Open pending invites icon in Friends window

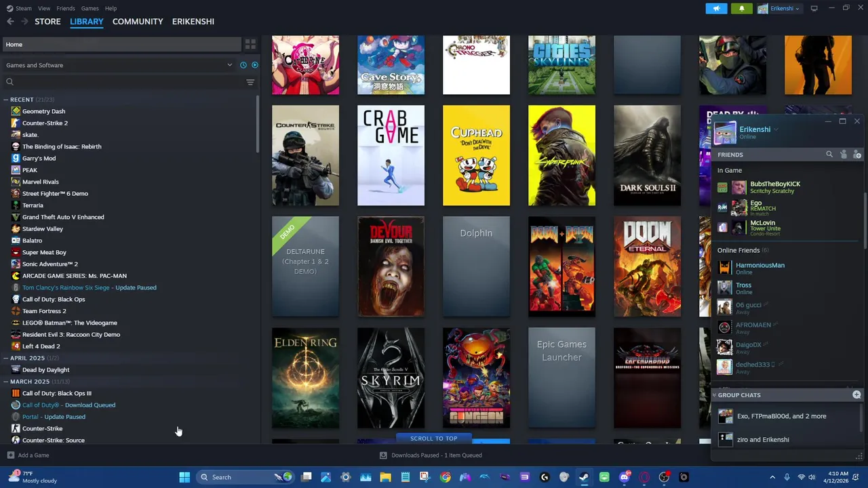(844, 155)
